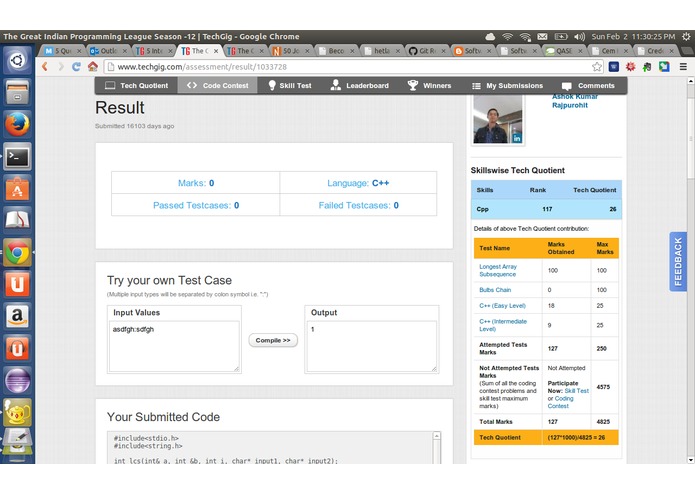The width and height of the screenshot is (695, 494).
Task: Switch to the '5 Int' TechGig tab
Action: [154, 51]
